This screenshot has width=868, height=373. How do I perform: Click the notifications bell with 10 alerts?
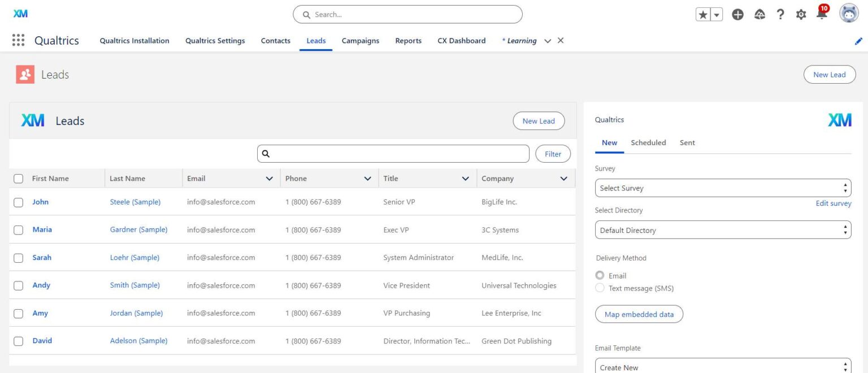pos(821,14)
